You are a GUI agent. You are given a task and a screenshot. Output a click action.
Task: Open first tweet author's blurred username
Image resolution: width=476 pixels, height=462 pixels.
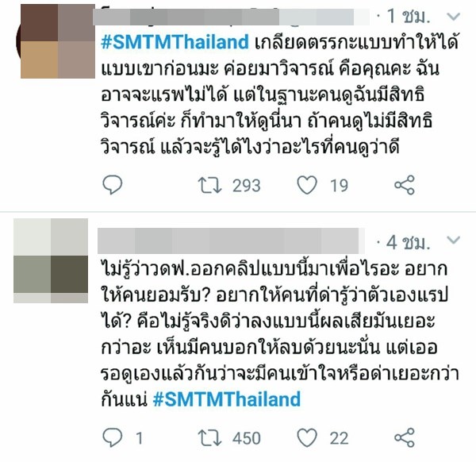(x=231, y=17)
